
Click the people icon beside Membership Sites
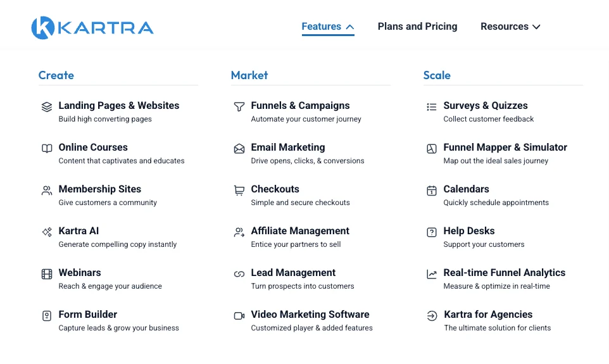(x=47, y=191)
